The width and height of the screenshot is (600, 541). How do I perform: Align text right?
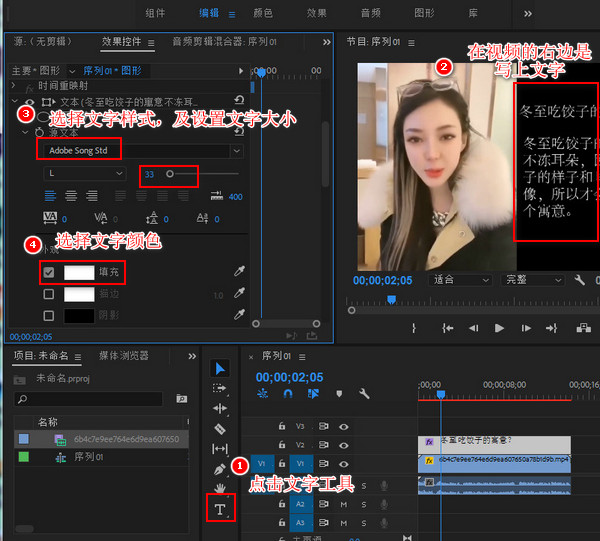(x=91, y=196)
